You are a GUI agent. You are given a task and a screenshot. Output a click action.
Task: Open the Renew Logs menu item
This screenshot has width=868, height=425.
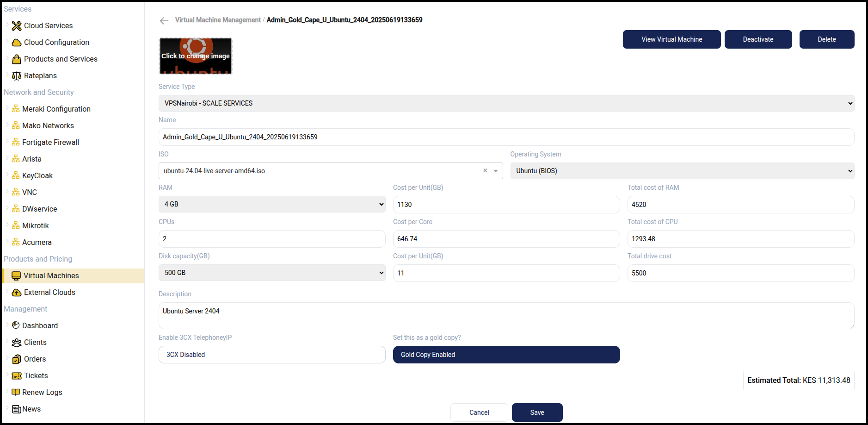(x=42, y=393)
